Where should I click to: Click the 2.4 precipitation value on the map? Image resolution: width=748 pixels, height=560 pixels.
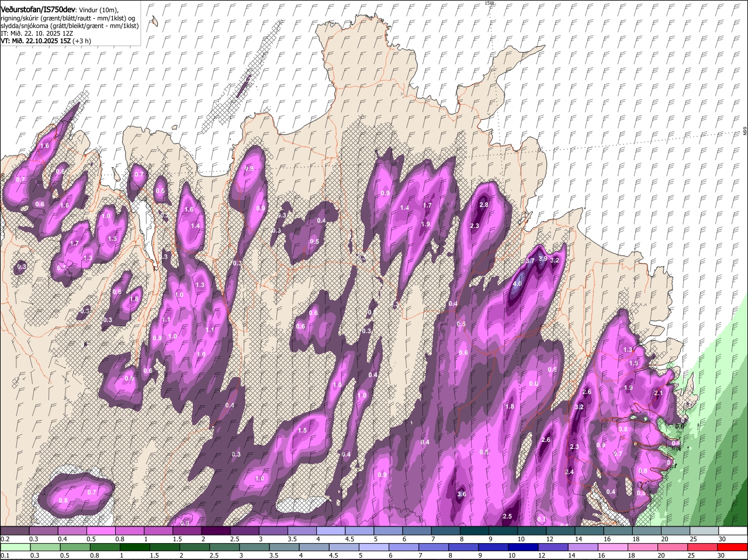point(569,472)
